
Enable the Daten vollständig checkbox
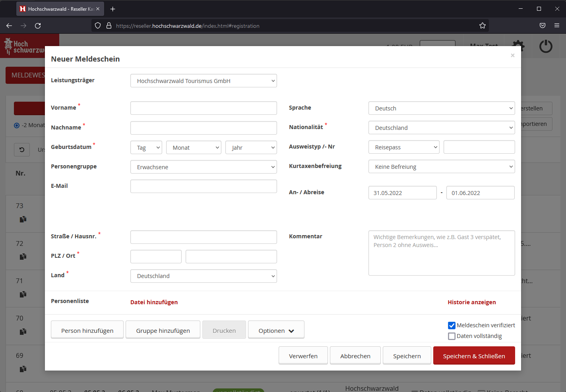452,336
